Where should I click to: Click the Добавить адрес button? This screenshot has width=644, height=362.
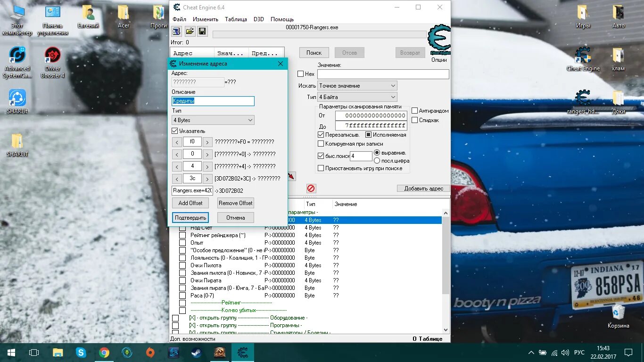[x=423, y=189]
